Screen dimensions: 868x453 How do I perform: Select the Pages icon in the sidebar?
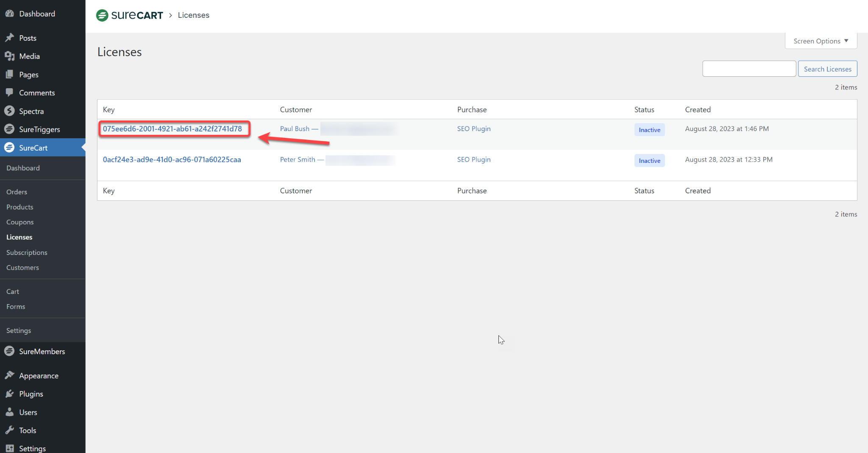pyautogui.click(x=10, y=74)
